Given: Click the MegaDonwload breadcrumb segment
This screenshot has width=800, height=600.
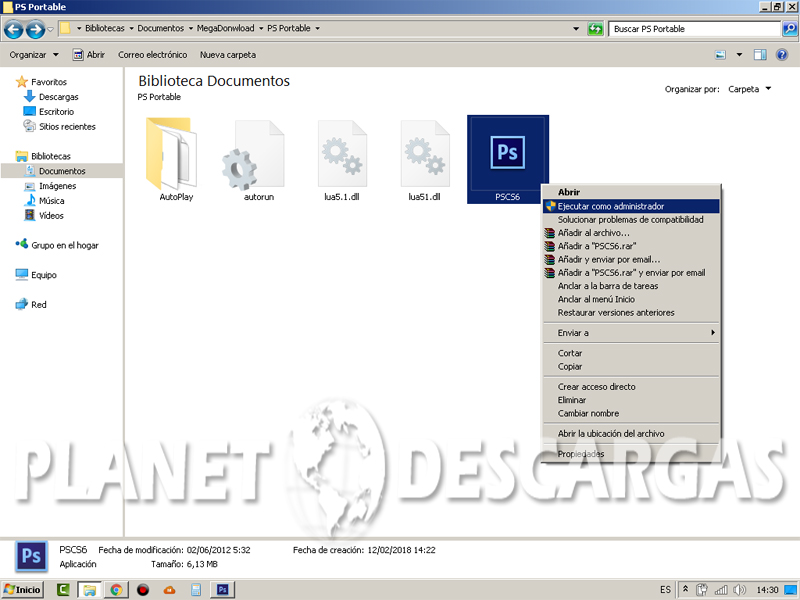Looking at the screenshot, I should pos(225,29).
